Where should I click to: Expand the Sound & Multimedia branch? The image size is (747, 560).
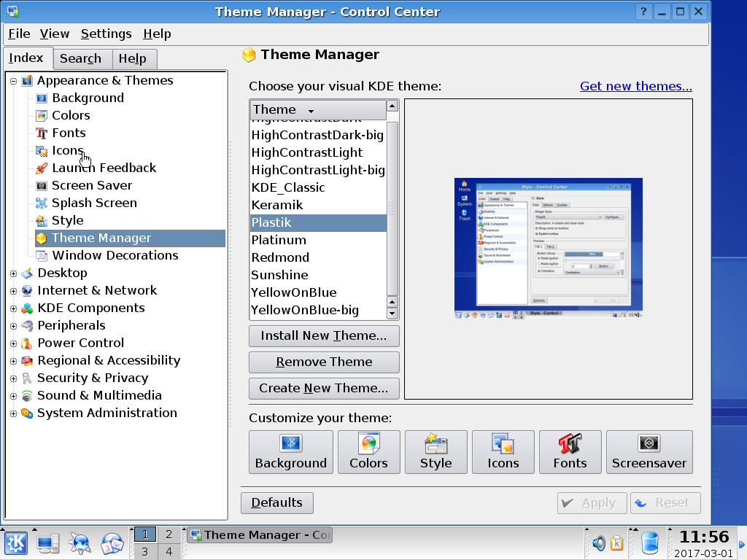pos(13,396)
